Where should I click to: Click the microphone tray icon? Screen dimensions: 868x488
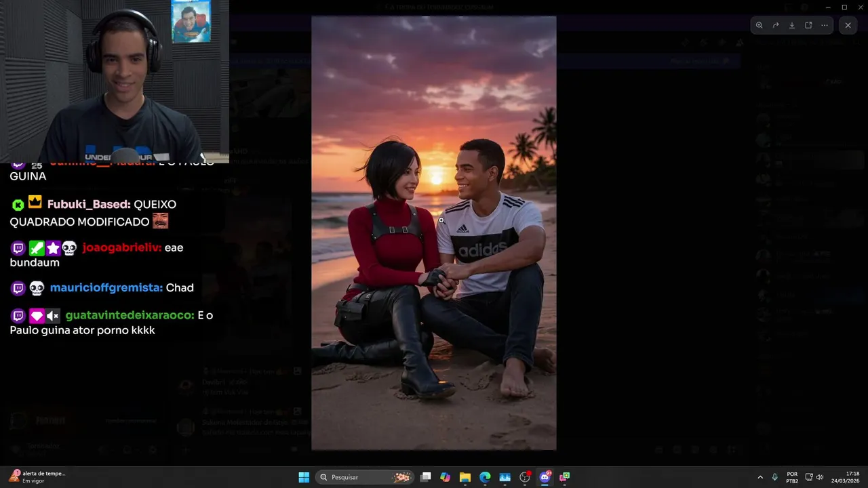tap(775, 477)
